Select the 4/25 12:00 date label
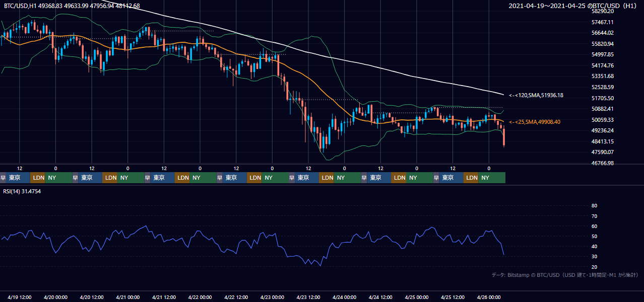Image resolution: width=644 pixels, height=302 pixels. tap(453, 297)
